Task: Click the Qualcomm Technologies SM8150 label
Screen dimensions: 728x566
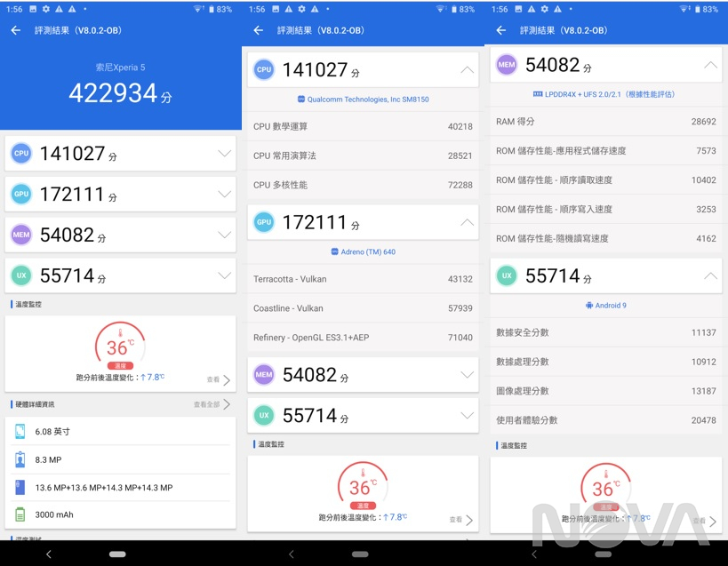Action: click(363, 100)
